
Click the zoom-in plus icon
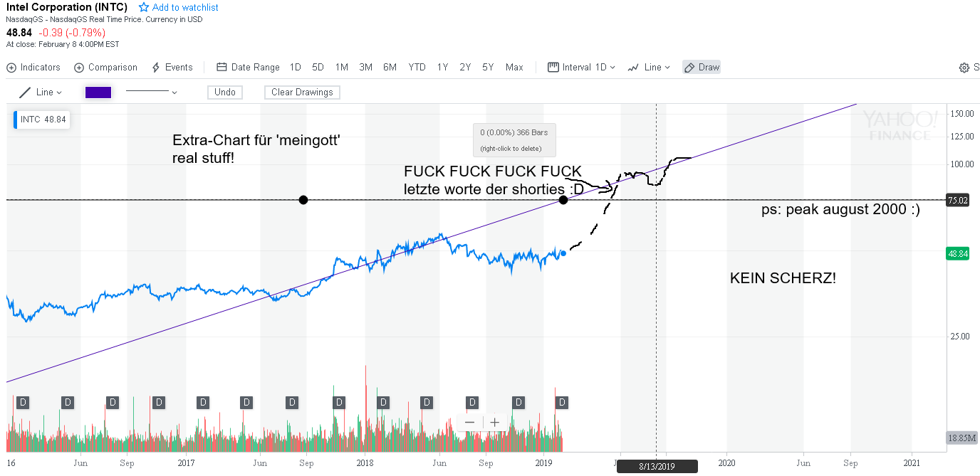point(494,422)
